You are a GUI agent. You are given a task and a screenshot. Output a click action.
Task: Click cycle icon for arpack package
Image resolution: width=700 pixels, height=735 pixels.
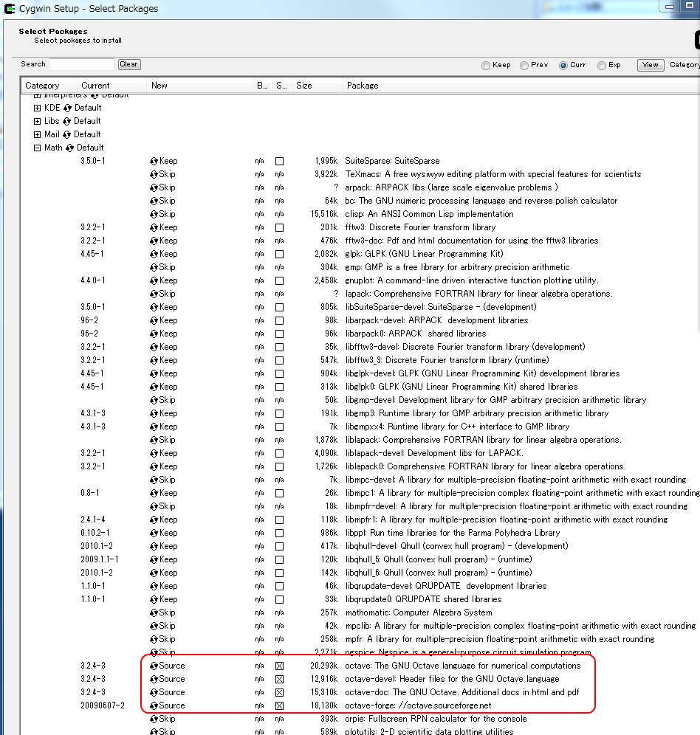click(154, 187)
